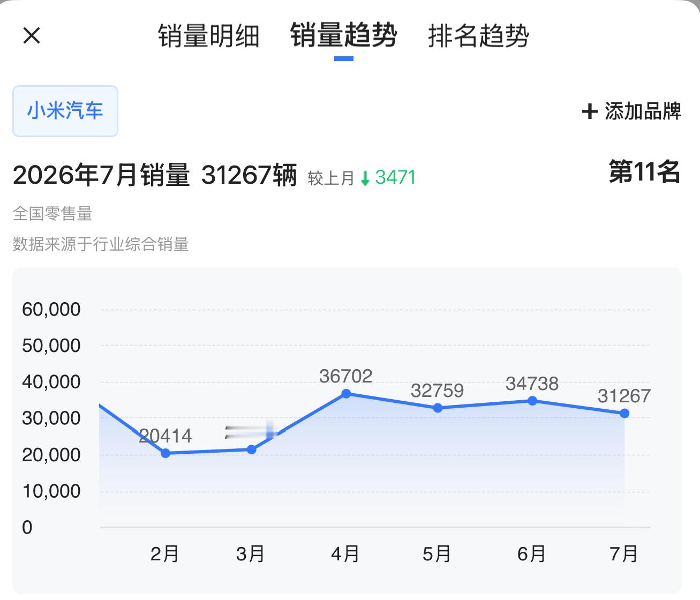The image size is (700, 600).
Task: Select the April data point 36702
Action: [x=346, y=394]
